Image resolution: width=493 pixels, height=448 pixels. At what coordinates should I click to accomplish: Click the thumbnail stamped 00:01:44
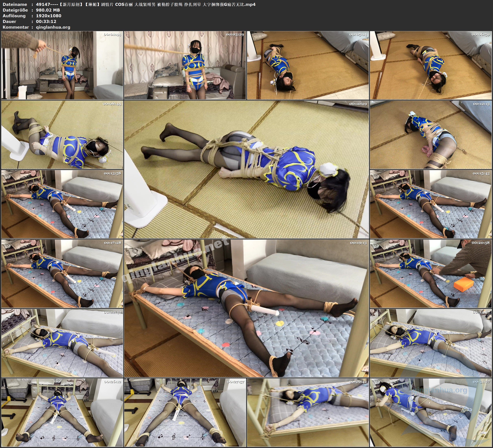(62, 65)
